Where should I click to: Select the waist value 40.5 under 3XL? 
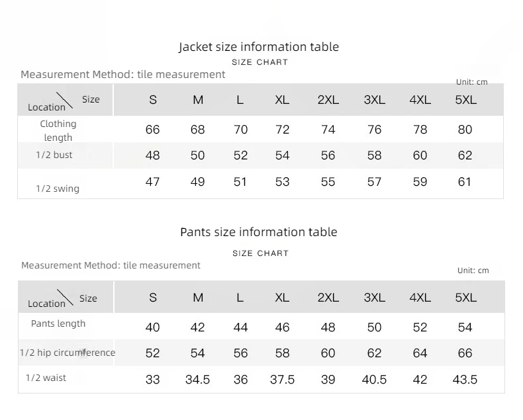click(x=374, y=380)
